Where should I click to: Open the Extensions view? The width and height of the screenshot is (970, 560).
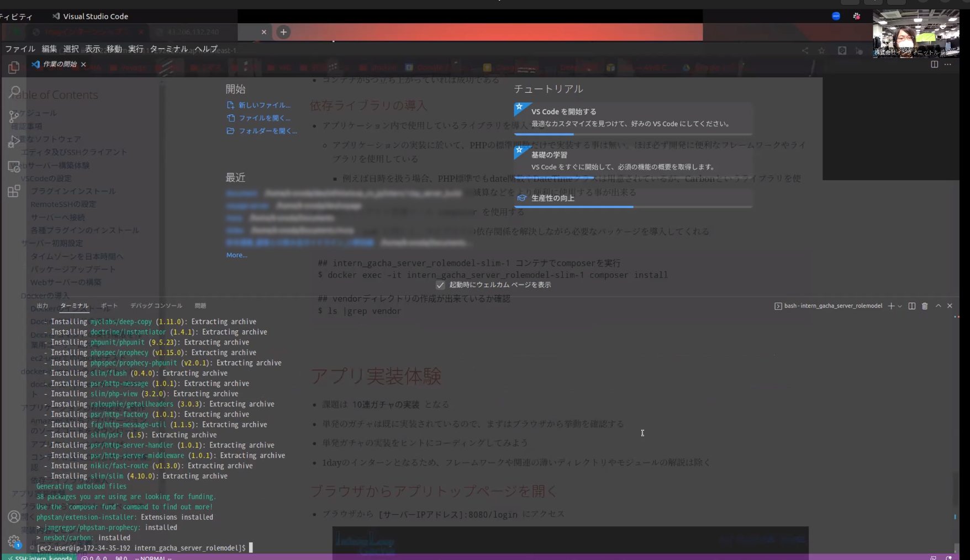tap(14, 191)
